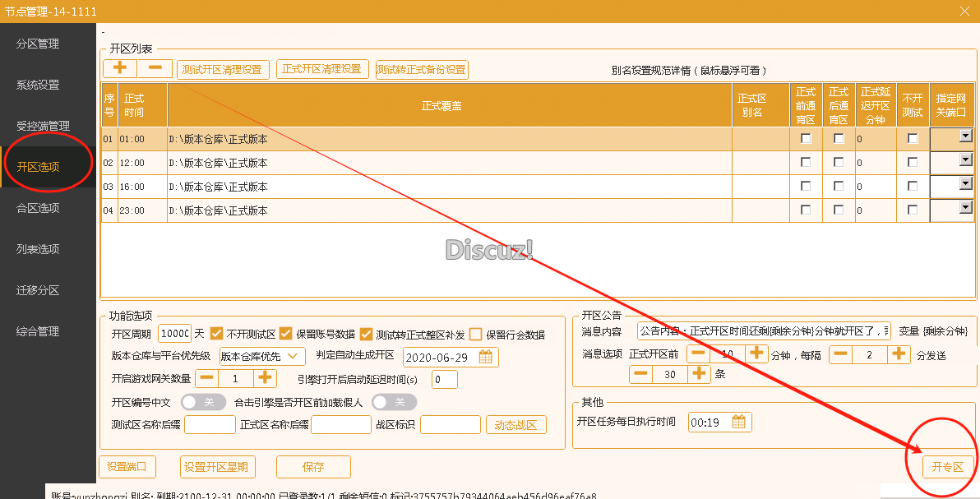The image size is (980, 499).
Task: Click the 保存 button to save settings
Action: [x=312, y=466]
